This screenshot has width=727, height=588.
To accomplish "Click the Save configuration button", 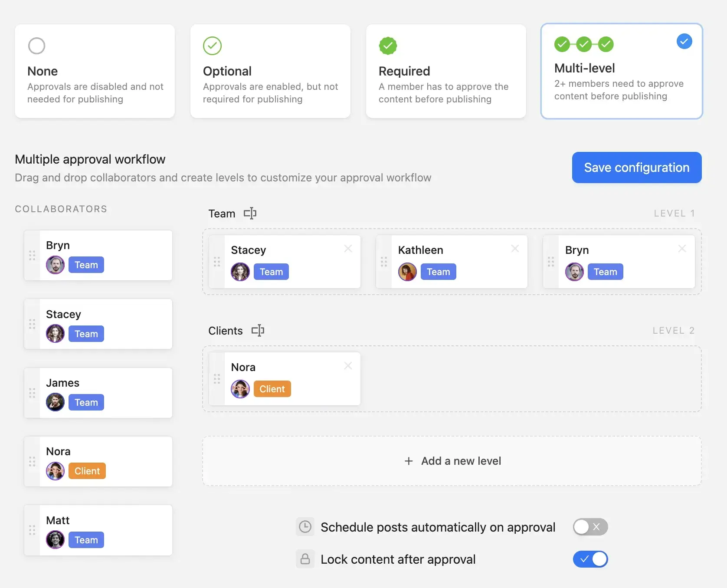I will 636,168.
